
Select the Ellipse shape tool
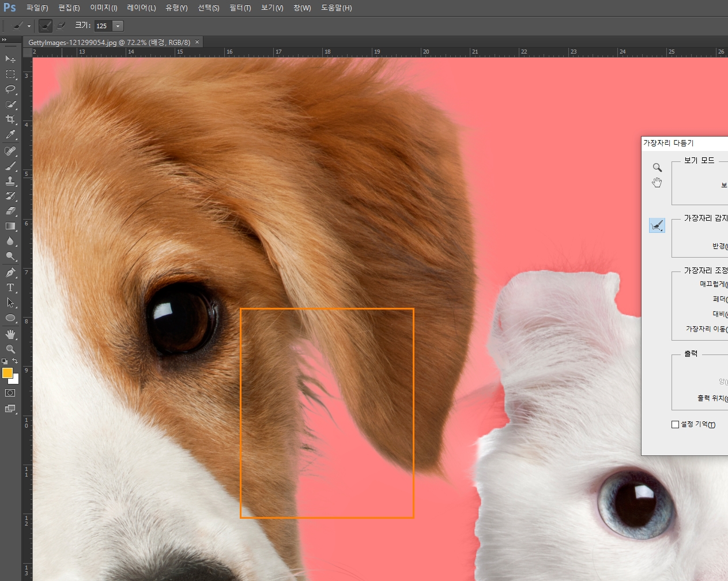click(10, 318)
